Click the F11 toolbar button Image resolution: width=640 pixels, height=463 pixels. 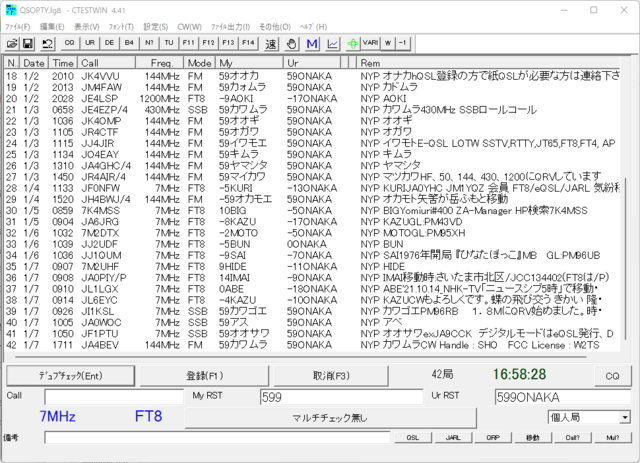tap(189, 43)
